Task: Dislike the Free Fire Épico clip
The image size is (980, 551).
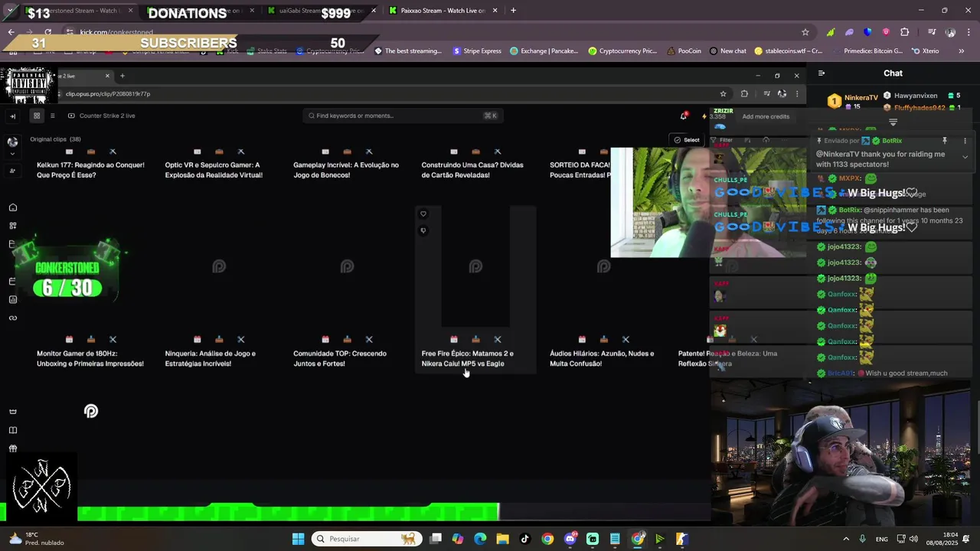Action: (423, 230)
